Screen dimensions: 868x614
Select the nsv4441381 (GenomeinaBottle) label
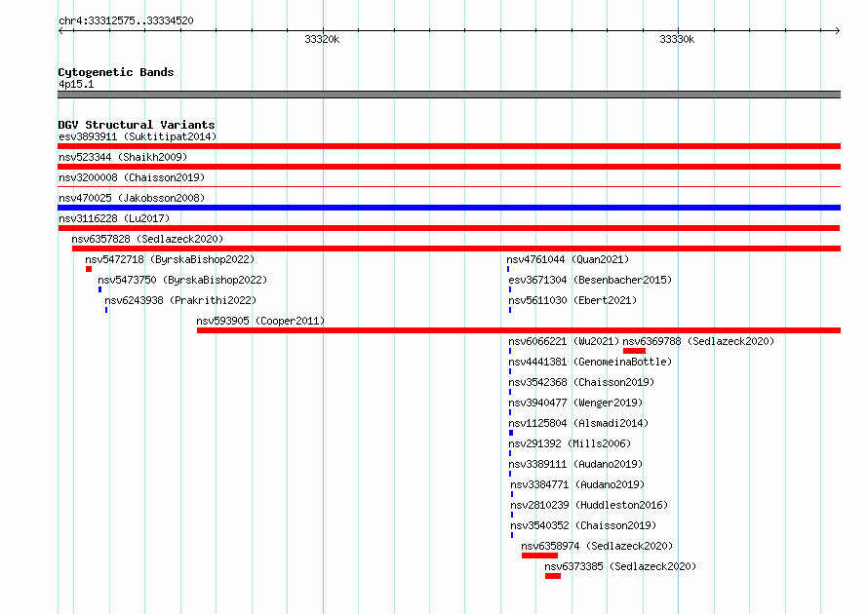(590, 362)
